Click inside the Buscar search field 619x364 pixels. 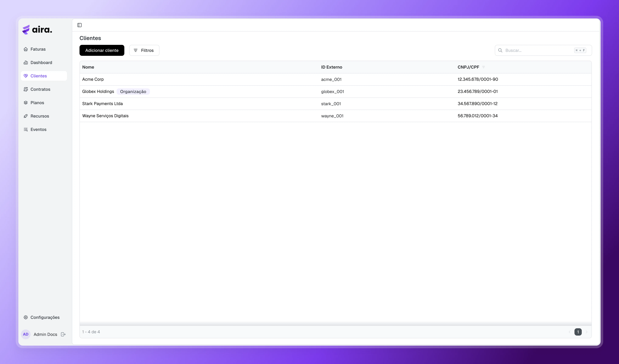point(528,50)
